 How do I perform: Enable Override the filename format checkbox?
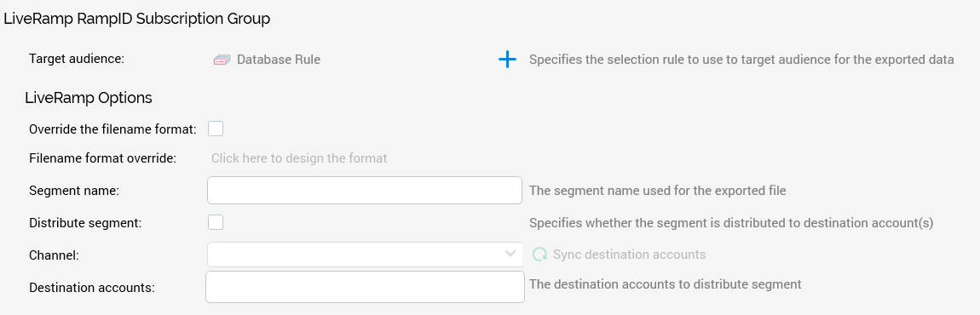pyautogui.click(x=216, y=129)
